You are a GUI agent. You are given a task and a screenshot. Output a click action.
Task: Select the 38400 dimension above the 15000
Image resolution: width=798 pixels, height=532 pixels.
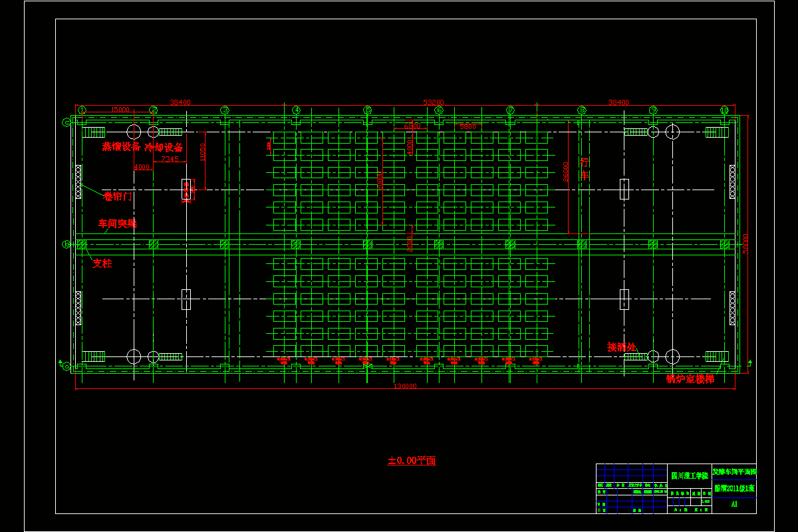click(x=180, y=102)
